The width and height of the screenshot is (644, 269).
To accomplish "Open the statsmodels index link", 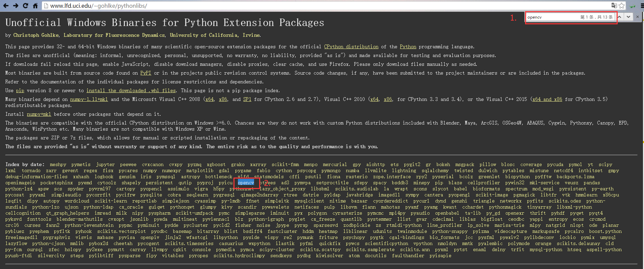I will [x=269, y=177].
